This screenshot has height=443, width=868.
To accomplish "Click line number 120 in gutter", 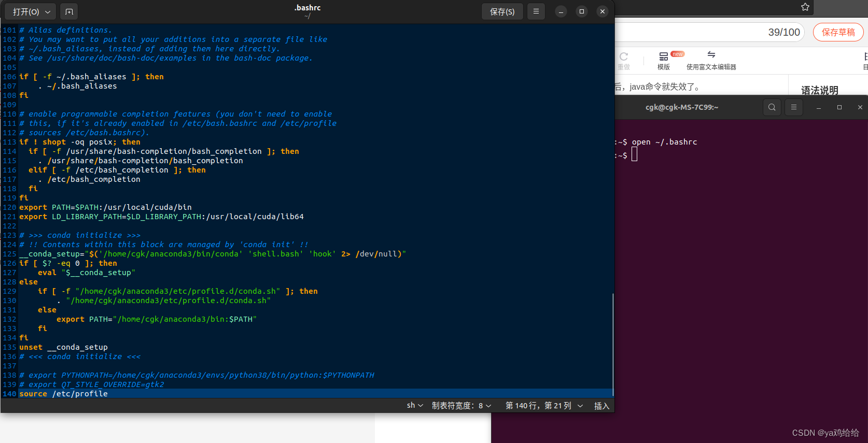I will click(9, 207).
